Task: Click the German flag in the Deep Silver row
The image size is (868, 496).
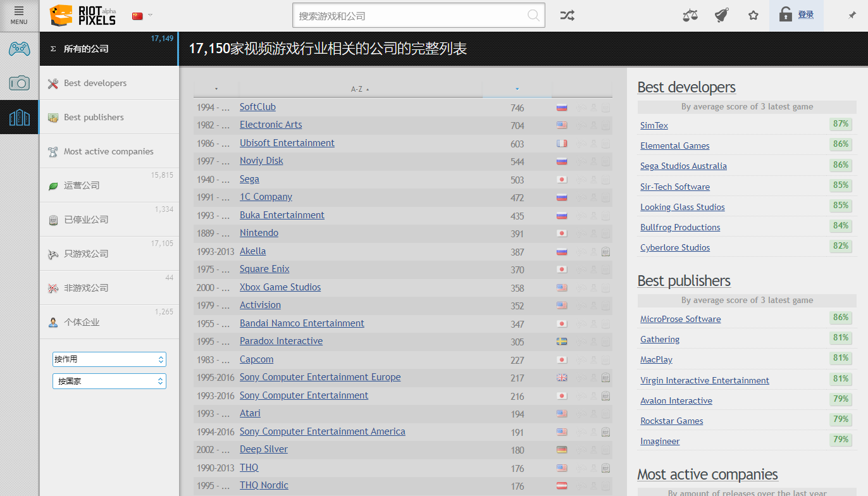Action: click(562, 450)
